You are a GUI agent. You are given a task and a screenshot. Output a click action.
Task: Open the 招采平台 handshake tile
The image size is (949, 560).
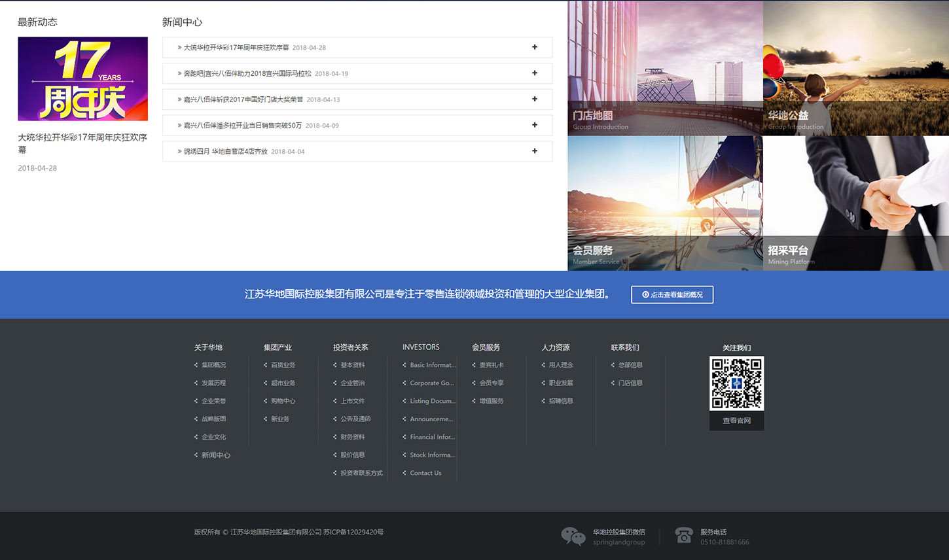855,203
